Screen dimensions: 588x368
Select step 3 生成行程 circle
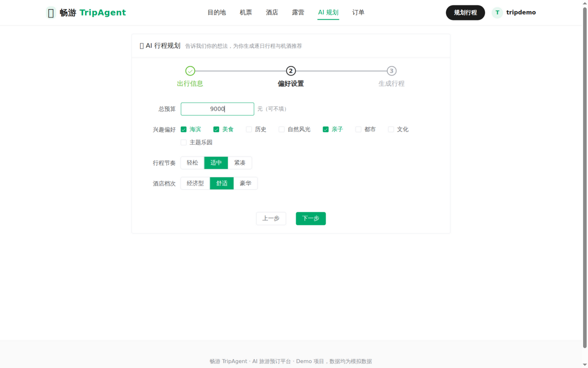click(x=391, y=71)
